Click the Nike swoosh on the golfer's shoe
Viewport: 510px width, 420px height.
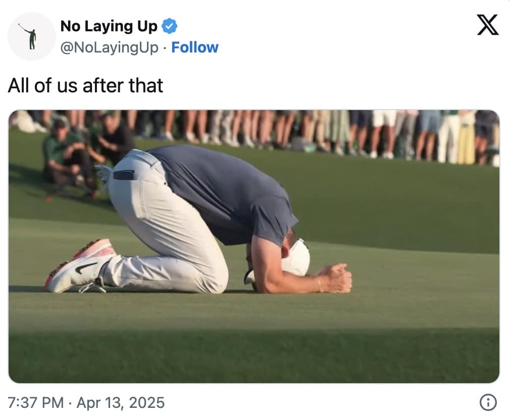tap(85, 267)
